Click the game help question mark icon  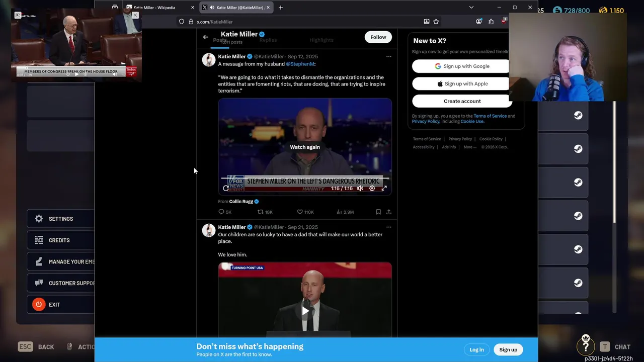coord(586,346)
